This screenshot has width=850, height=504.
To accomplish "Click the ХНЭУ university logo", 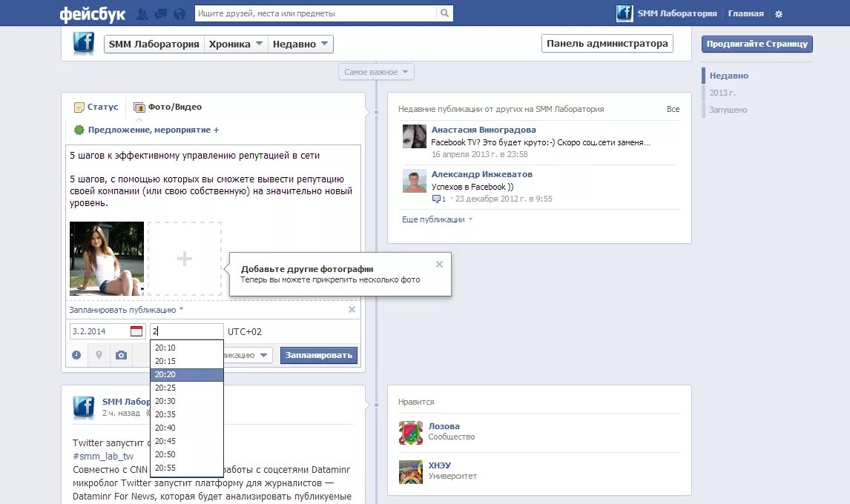I will coord(410,471).
